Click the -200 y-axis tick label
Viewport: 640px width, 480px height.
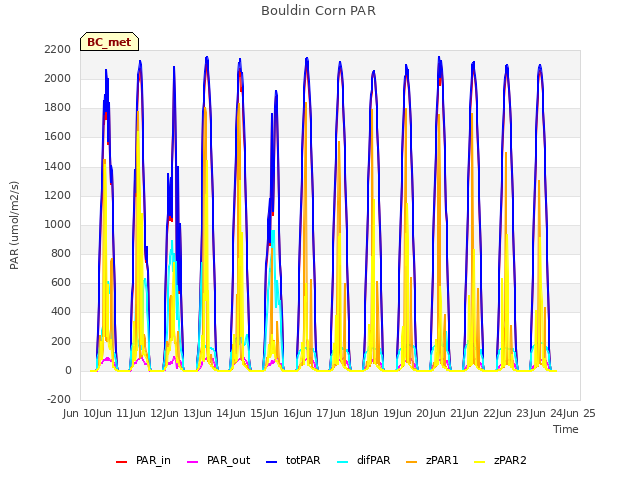coord(59,399)
